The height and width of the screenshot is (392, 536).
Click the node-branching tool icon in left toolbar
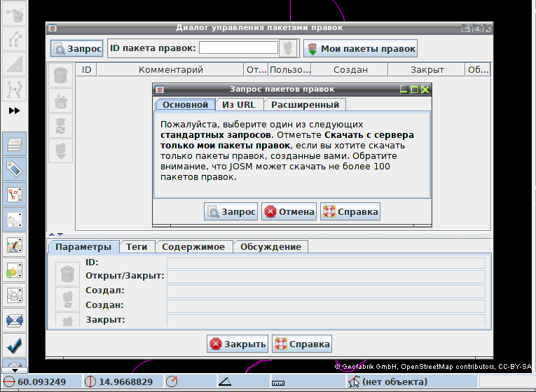pyautogui.click(x=14, y=89)
